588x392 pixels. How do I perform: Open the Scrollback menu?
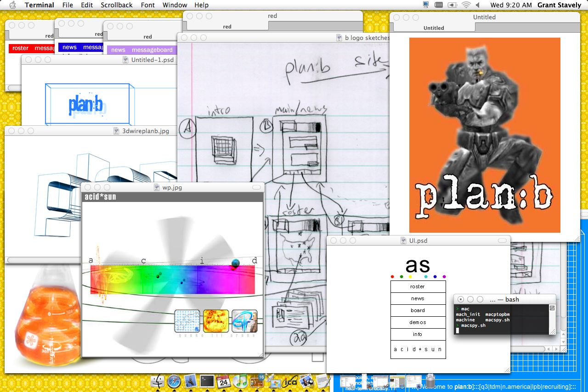click(x=116, y=5)
